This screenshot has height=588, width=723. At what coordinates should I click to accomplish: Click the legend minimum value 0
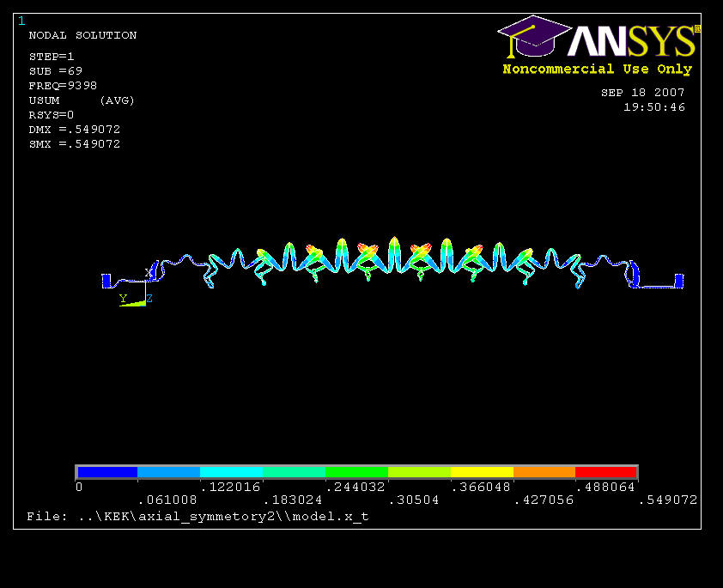coord(79,487)
